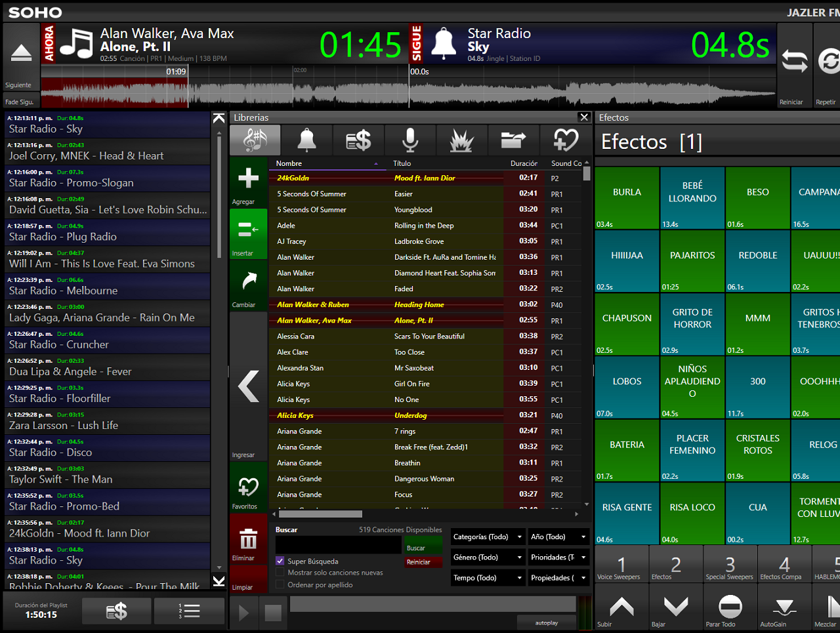Click the Eliminar trash icon
This screenshot has height=633, width=840.
pos(248,539)
